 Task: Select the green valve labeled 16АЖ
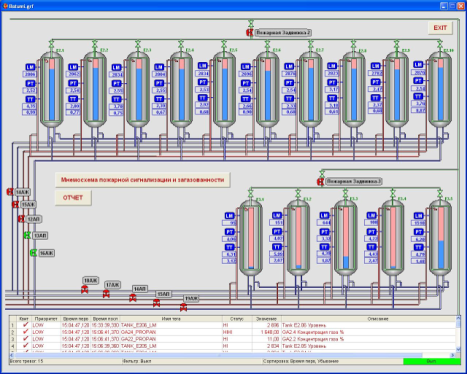coord(33,253)
